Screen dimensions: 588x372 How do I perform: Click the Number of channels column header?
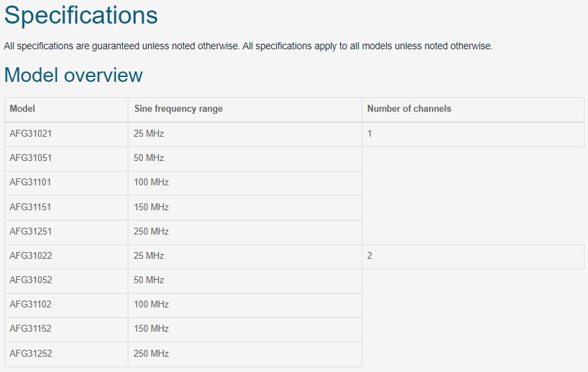(473, 109)
